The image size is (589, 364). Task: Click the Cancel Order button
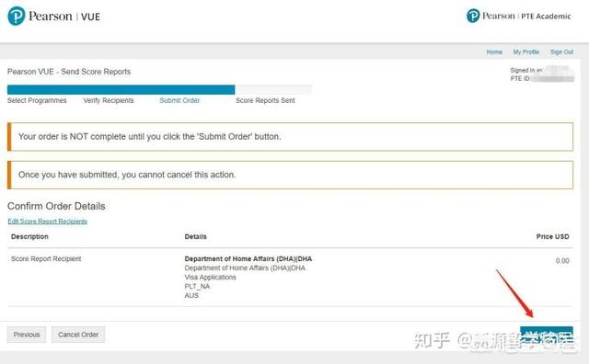coord(78,335)
